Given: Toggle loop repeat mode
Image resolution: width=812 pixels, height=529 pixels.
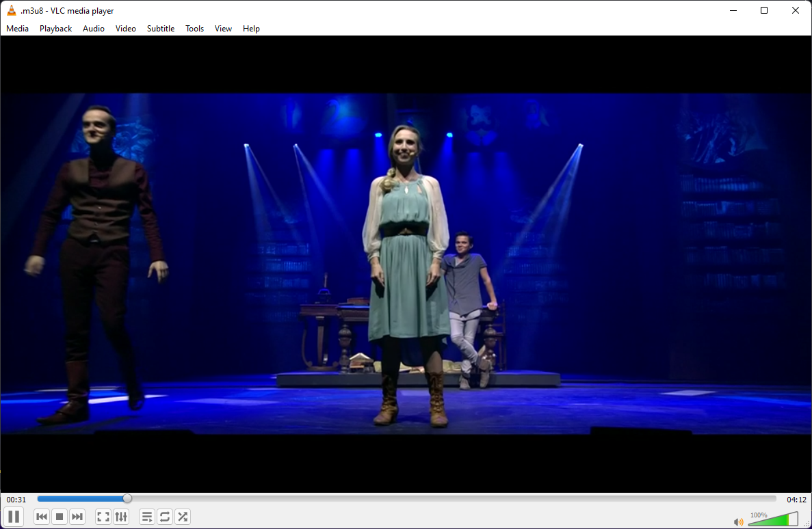Looking at the screenshot, I should (x=165, y=517).
